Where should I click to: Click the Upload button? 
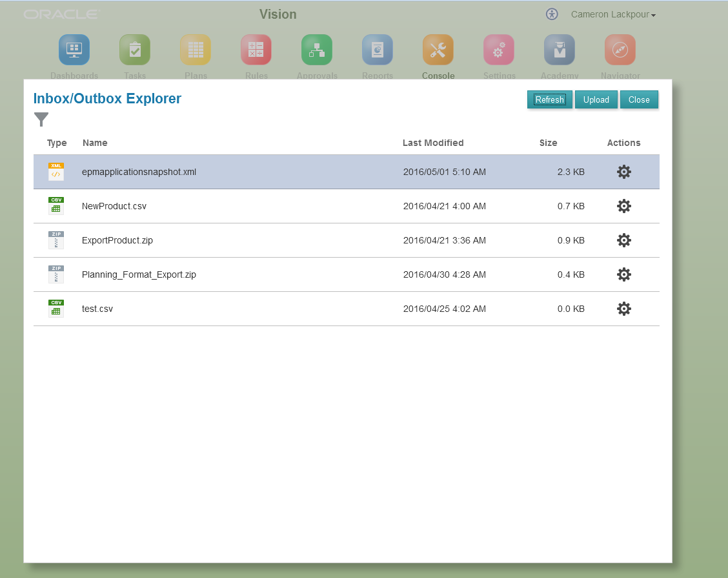pyautogui.click(x=596, y=99)
